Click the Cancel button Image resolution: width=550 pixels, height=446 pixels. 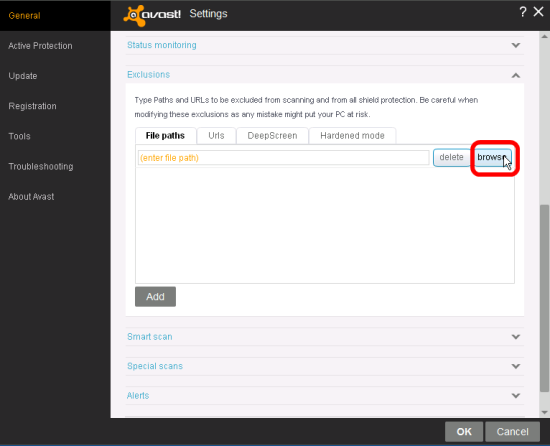pos(512,432)
